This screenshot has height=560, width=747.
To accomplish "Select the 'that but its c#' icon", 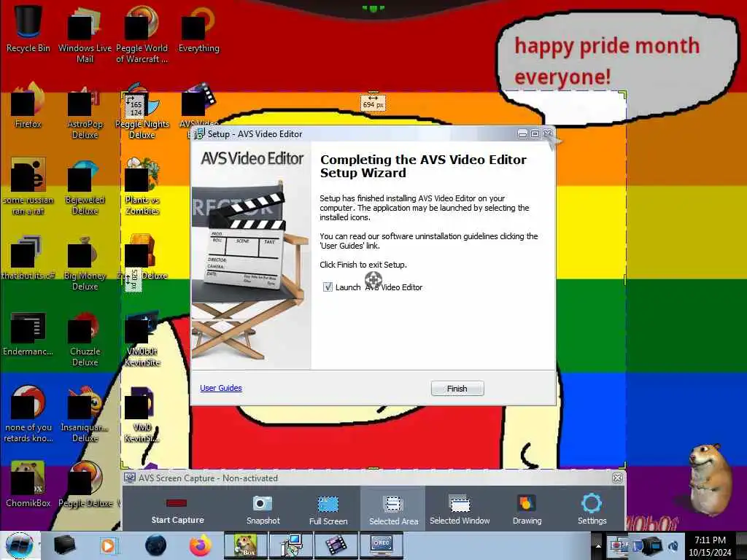I will click(28, 257).
